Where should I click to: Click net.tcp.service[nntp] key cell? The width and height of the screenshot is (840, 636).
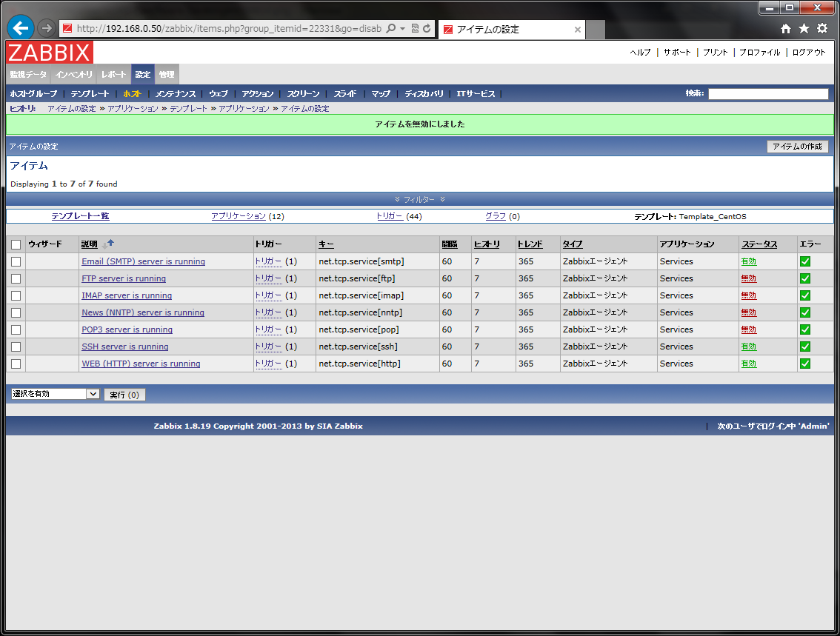tap(361, 312)
